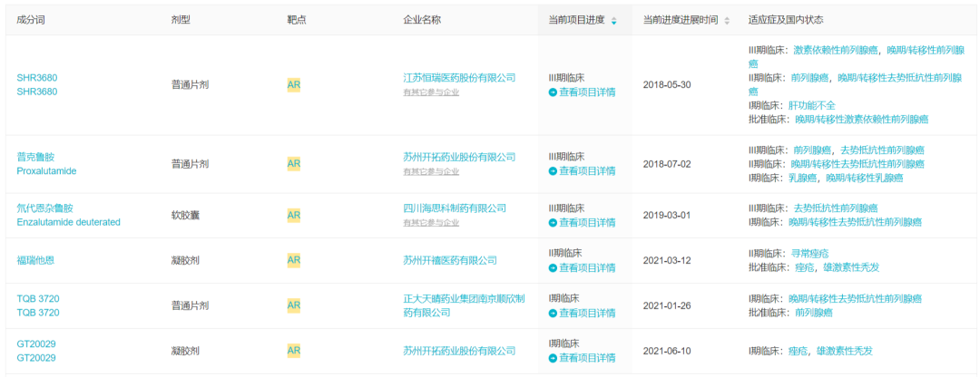Expand 有其它参与企业 under 江苏恒瑞医药
This screenshot has width=980, height=377.
[431, 92]
